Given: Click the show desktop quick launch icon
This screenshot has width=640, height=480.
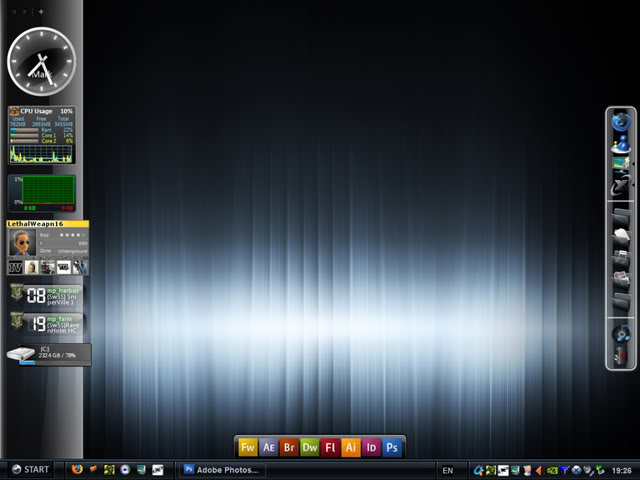Looking at the screenshot, I should [141, 470].
